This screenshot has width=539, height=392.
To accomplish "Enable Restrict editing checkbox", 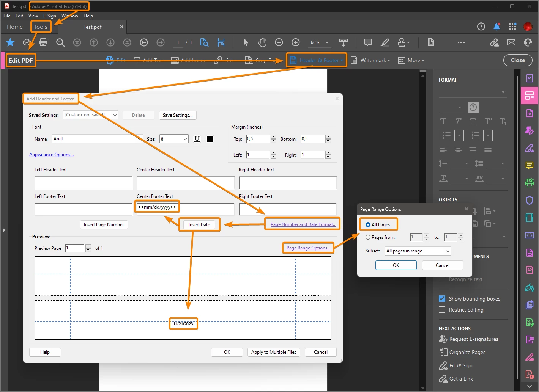I will (442, 310).
